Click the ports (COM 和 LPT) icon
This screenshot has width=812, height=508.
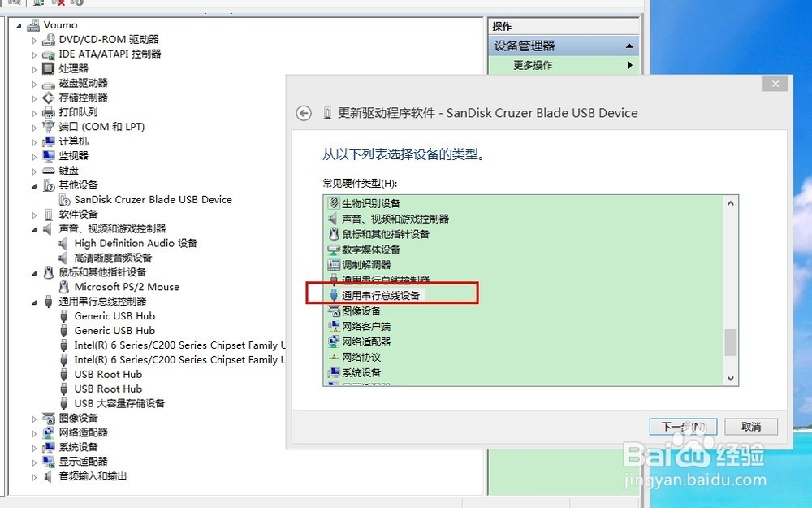[49, 127]
